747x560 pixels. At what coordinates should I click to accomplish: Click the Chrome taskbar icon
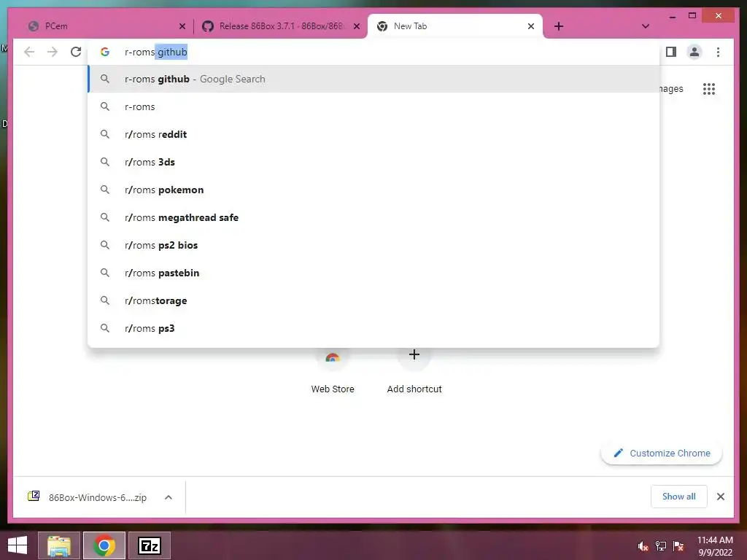(104, 545)
